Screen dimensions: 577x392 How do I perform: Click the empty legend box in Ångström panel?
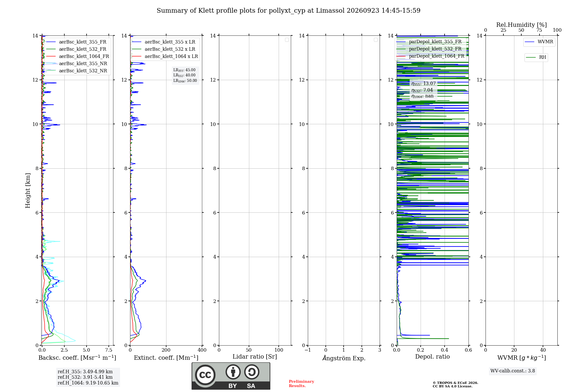tap(376, 40)
